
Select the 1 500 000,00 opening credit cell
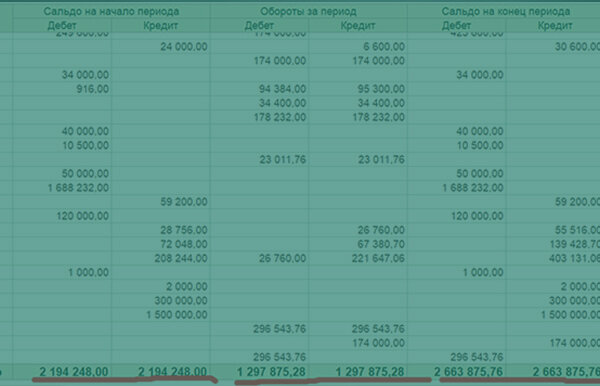tap(177, 315)
